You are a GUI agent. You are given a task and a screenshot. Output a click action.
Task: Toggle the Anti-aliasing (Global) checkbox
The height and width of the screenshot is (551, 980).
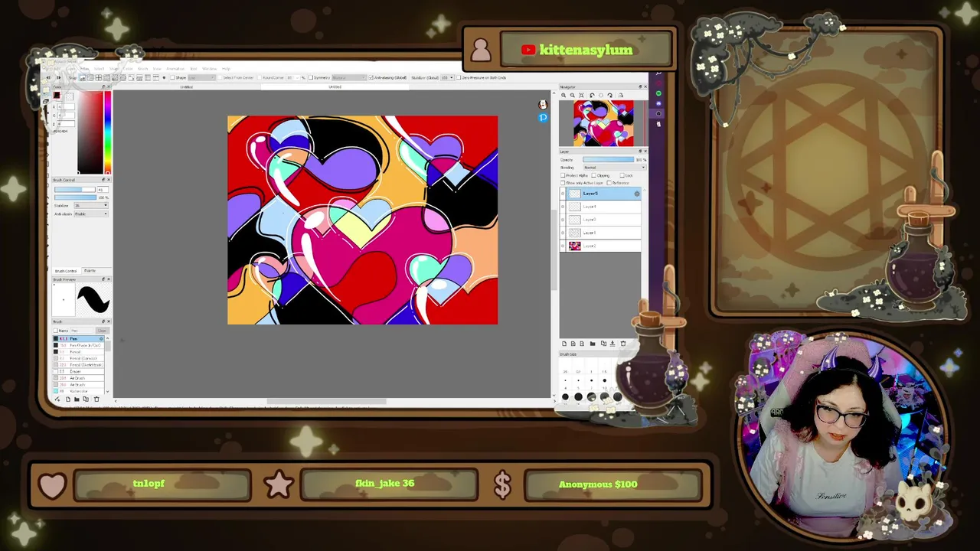[371, 77]
